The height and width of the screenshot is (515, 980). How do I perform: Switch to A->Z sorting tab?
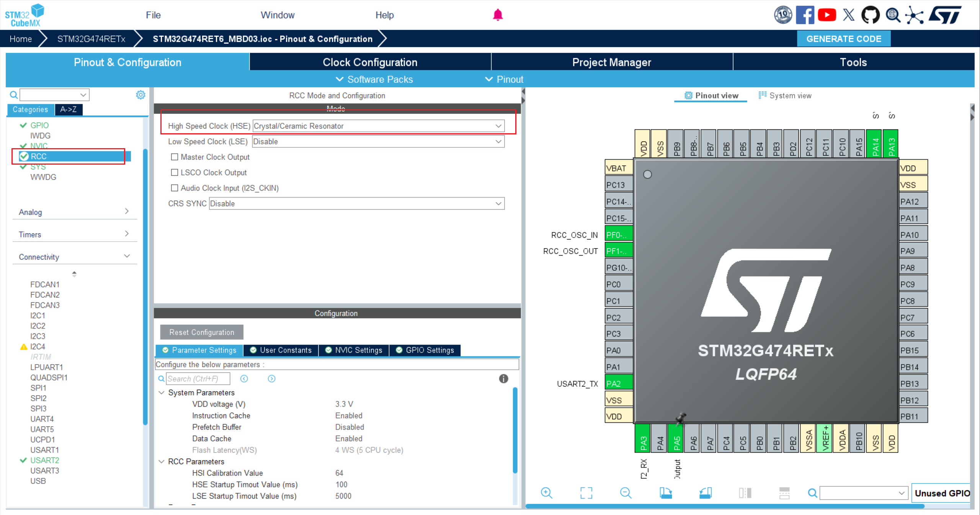(69, 110)
